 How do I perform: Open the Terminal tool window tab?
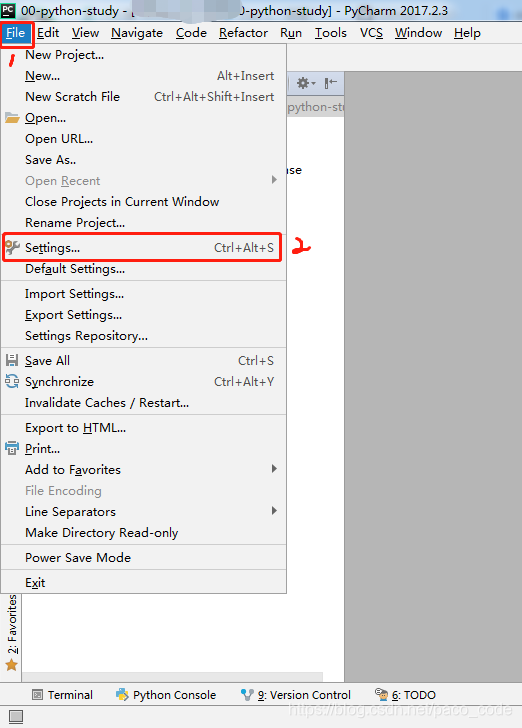coord(62,695)
